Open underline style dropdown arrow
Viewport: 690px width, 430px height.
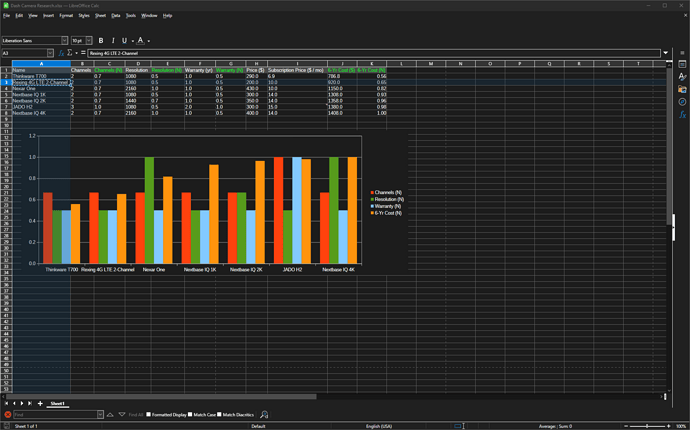point(132,41)
